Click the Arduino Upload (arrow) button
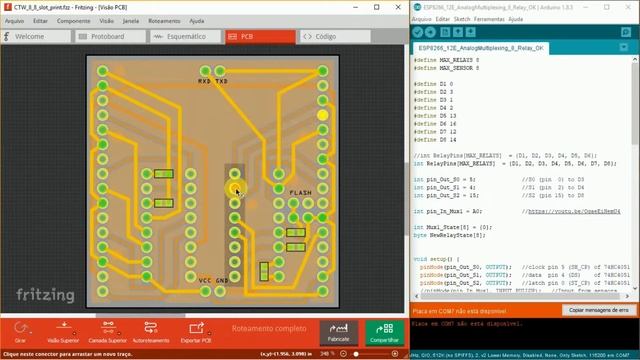640x360 pixels. pyautogui.click(x=430, y=32)
